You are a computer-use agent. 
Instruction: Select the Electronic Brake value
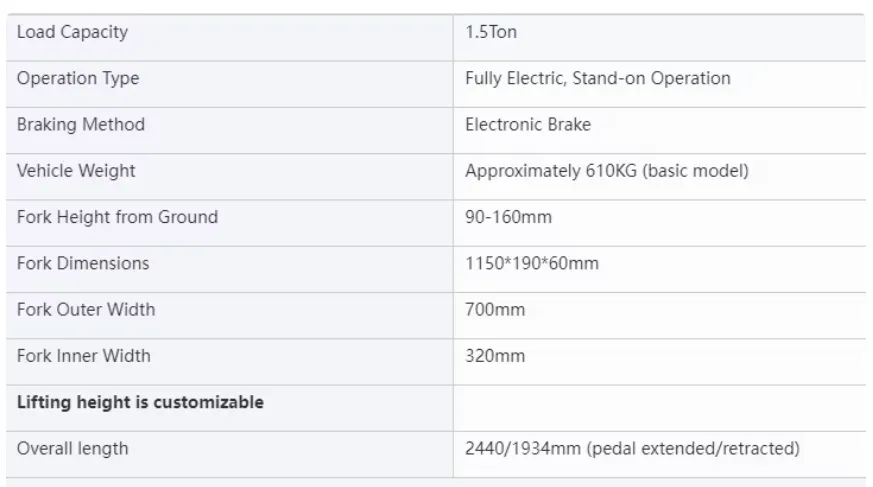[528, 125]
